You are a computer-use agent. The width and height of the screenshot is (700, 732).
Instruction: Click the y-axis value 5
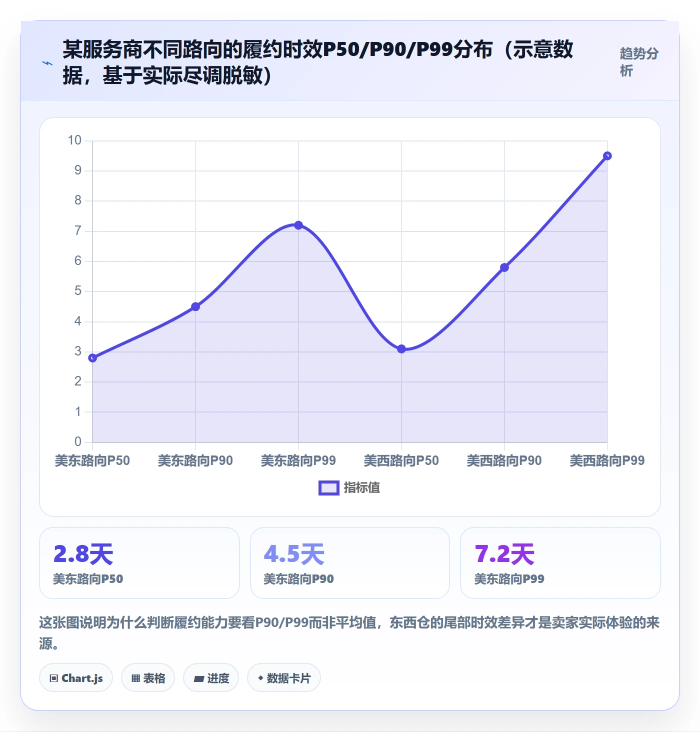tap(78, 291)
